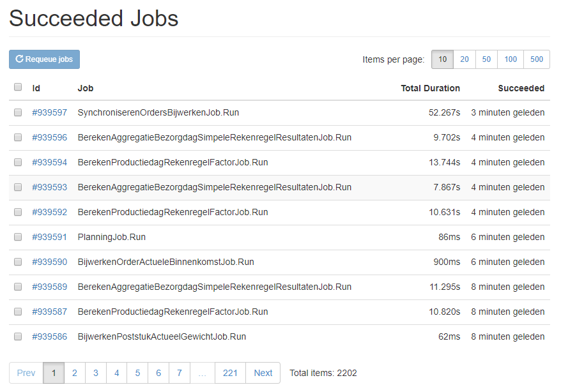The height and width of the screenshot is (392, 561).
Task: Set items per page to 20
Action: (x=465, y=59)
